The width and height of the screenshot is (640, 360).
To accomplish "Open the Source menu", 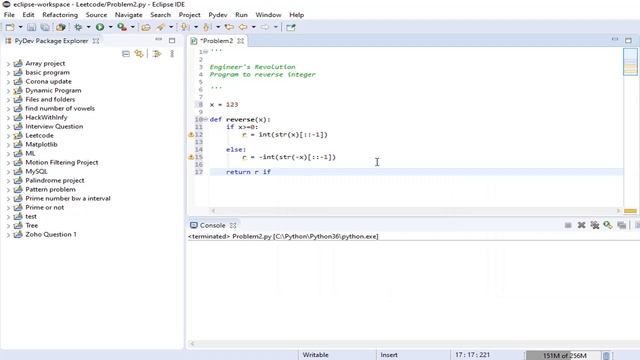I will pos(96,15).
